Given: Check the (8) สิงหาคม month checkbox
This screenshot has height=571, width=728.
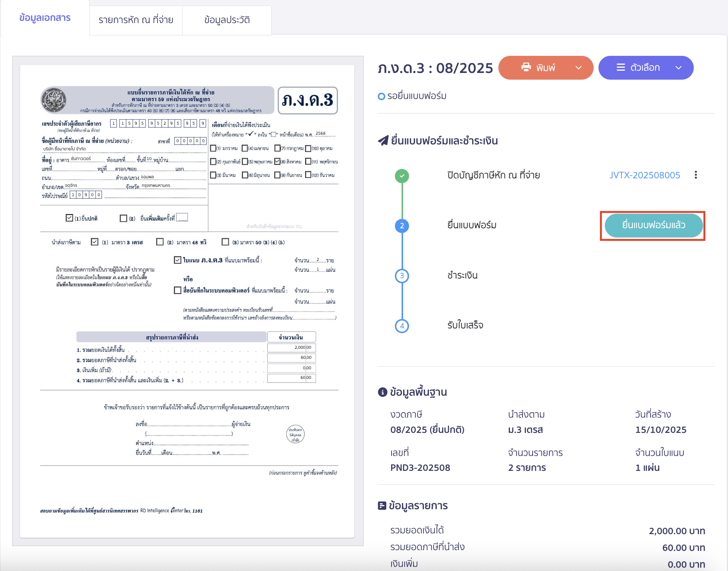Looking at the screenshot, I should 277,162.
